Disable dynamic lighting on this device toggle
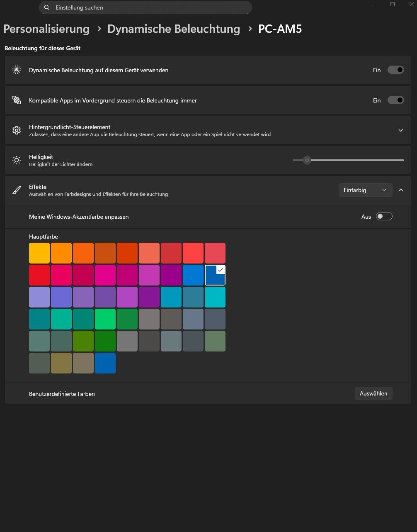The height and width of the screenshot is (532, 417). point(395,70)
